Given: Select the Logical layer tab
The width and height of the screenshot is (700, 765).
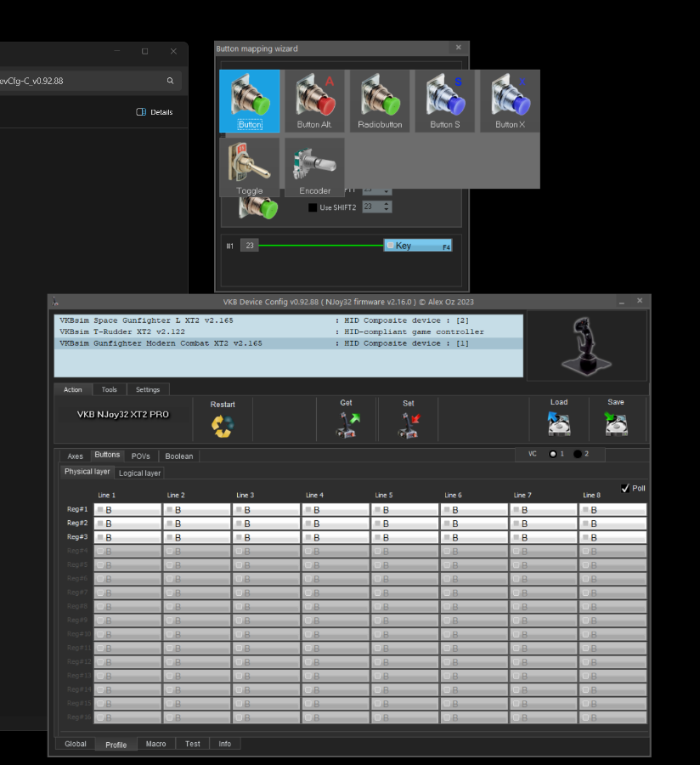Looking at the screenshot, I should 140,473.
